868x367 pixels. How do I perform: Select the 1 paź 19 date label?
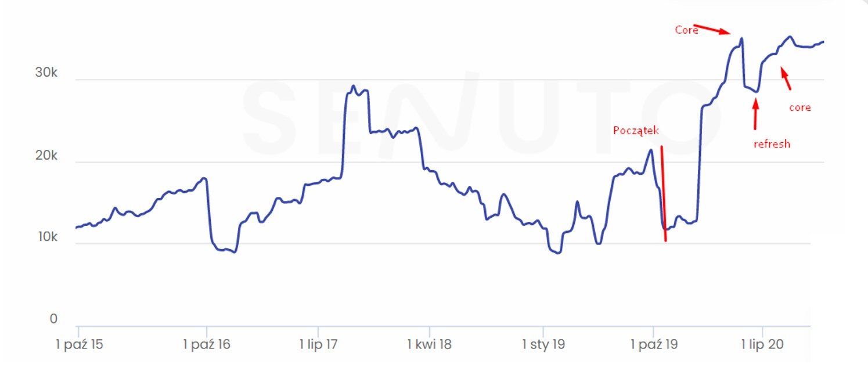(653, 344)
